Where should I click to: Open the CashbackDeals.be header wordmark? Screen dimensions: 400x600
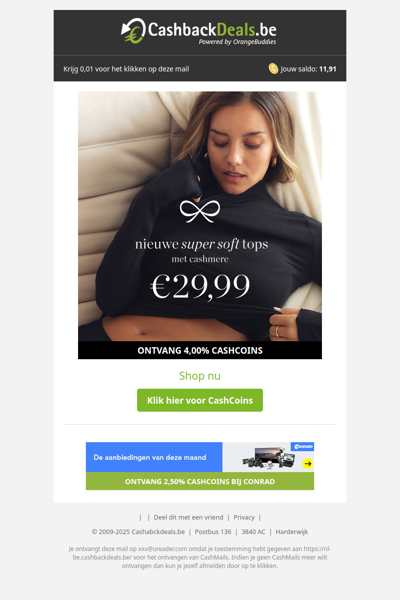(212, 29)
